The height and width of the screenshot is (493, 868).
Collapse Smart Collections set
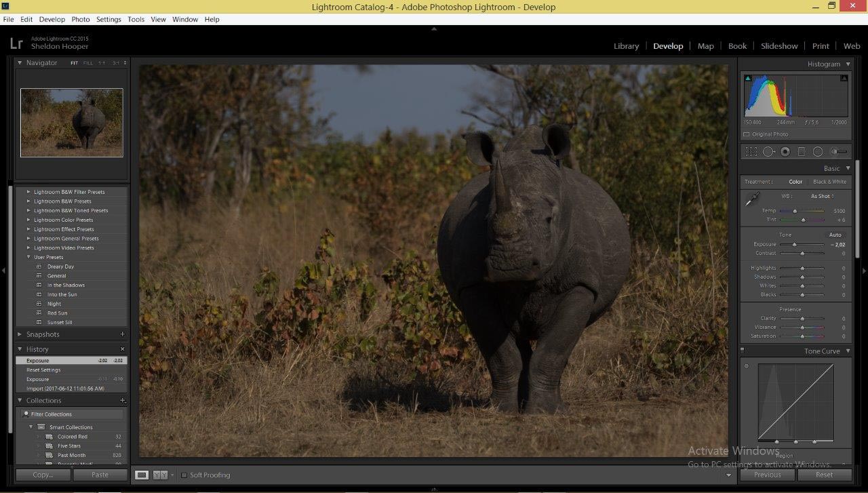[x=31, y=427]
